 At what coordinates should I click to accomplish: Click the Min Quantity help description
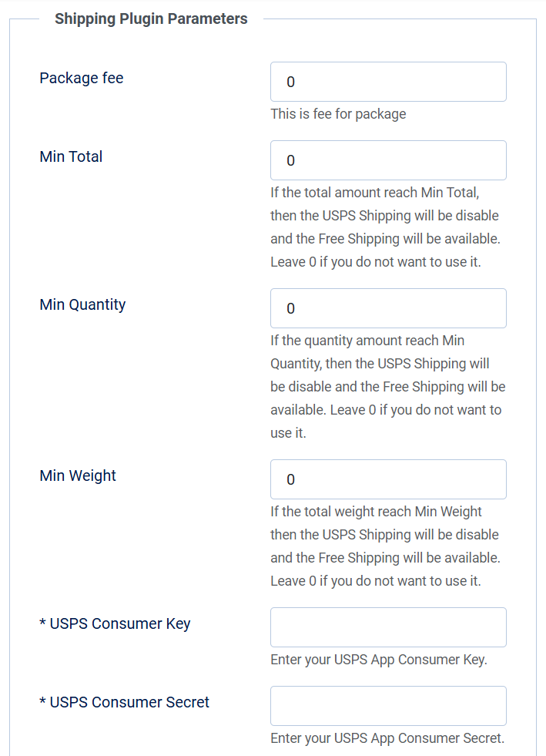click(387, 386)
